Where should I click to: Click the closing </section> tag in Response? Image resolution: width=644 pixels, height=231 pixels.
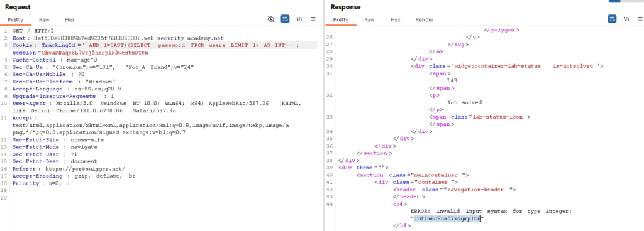(375, 153)
